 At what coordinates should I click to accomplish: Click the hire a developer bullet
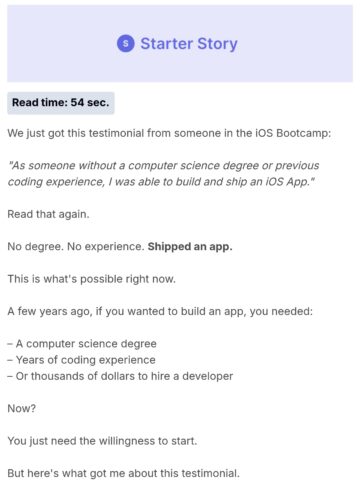coord(120,376)
